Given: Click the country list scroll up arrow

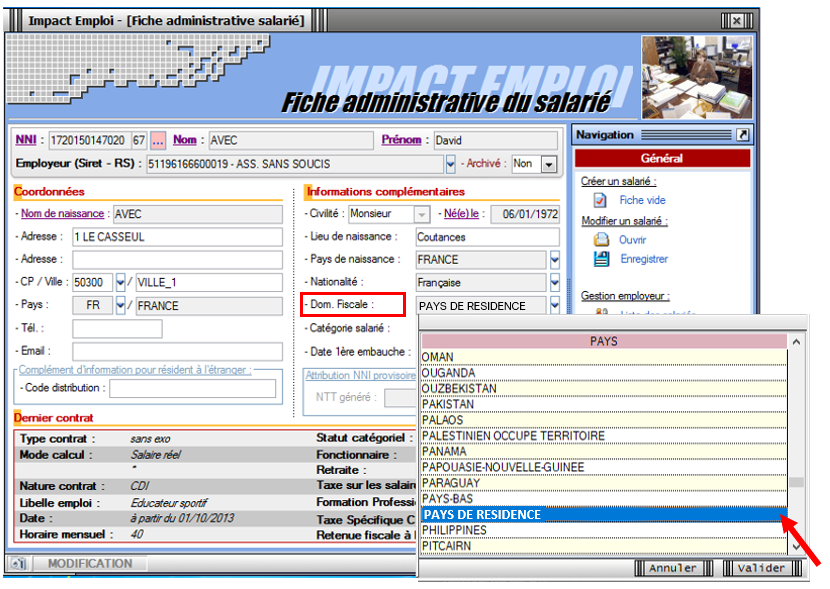Looking at the screenshot, I should coord(796,342).
